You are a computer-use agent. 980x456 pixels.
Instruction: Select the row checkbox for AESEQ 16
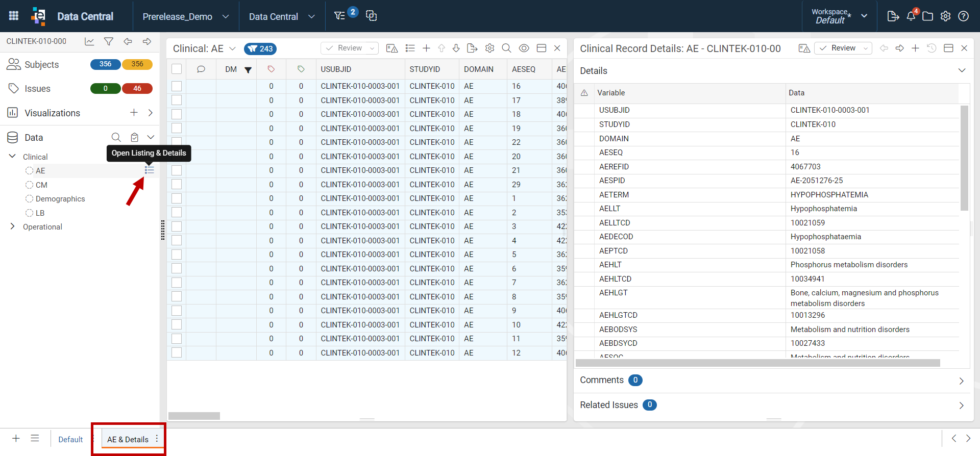point(177,86)
